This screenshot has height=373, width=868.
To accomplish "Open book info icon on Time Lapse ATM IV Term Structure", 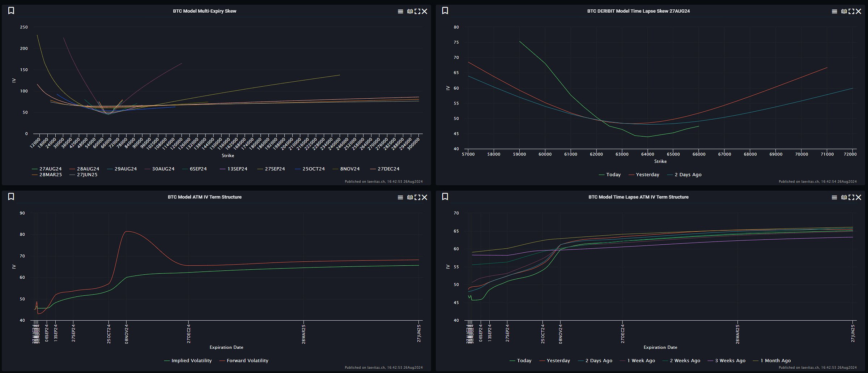I will click(x=844, y=197).
